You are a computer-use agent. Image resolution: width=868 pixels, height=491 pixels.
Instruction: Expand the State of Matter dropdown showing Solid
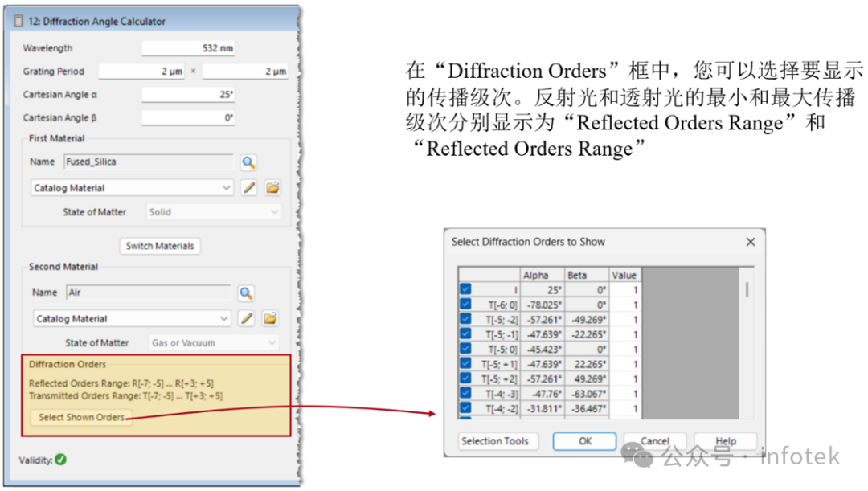click(x=272, y=211)
